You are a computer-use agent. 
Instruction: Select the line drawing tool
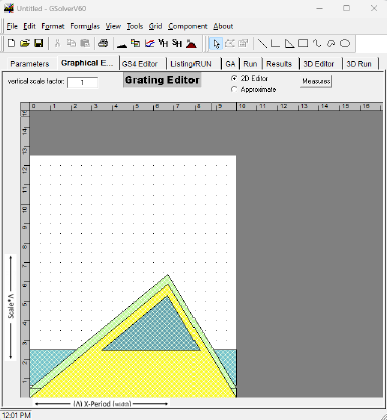tap(262, 43)
